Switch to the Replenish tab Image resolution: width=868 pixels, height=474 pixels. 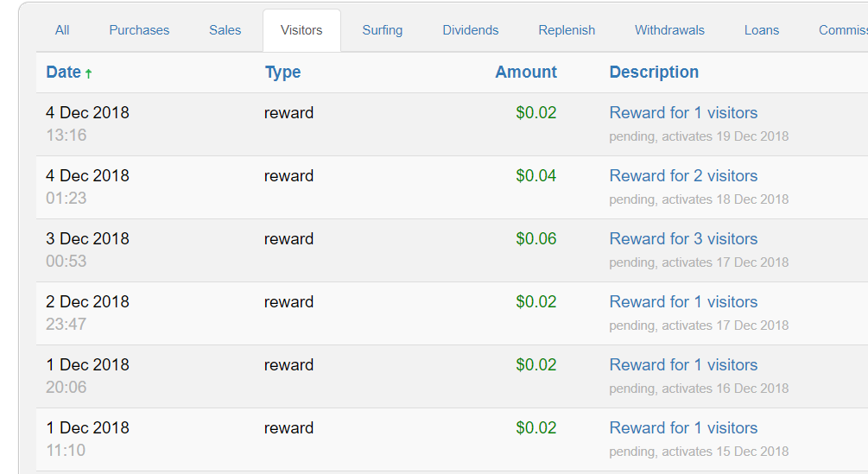(x=567, y=30)
